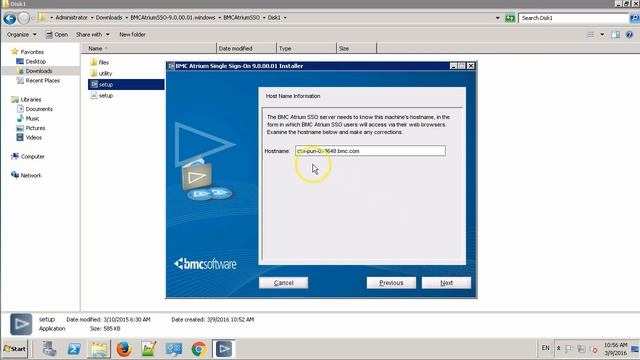Launch Firefox from the taskbar
This screenshot has width=640, height=360.
coord(124,349)
